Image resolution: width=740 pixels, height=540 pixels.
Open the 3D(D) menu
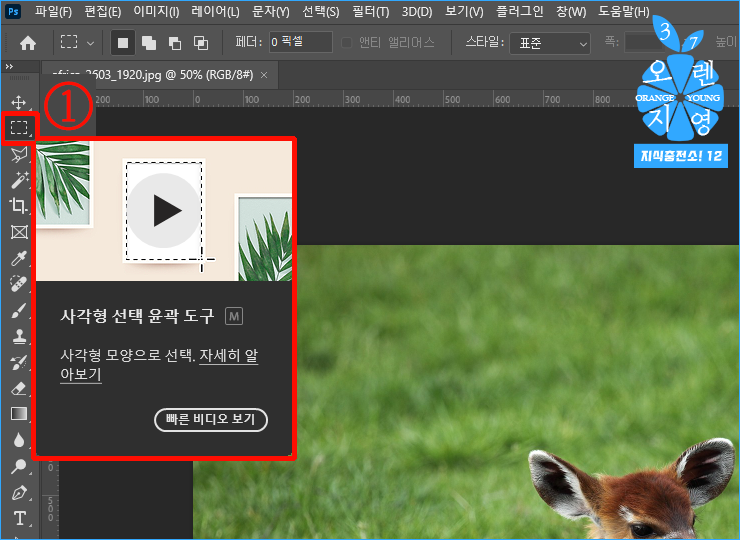click(x=417, y=11)
